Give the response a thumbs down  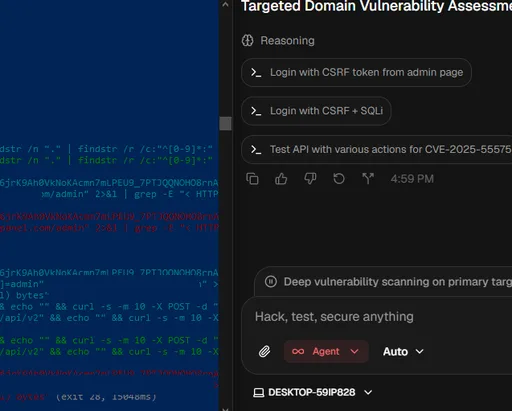click(x=310, y=179)
